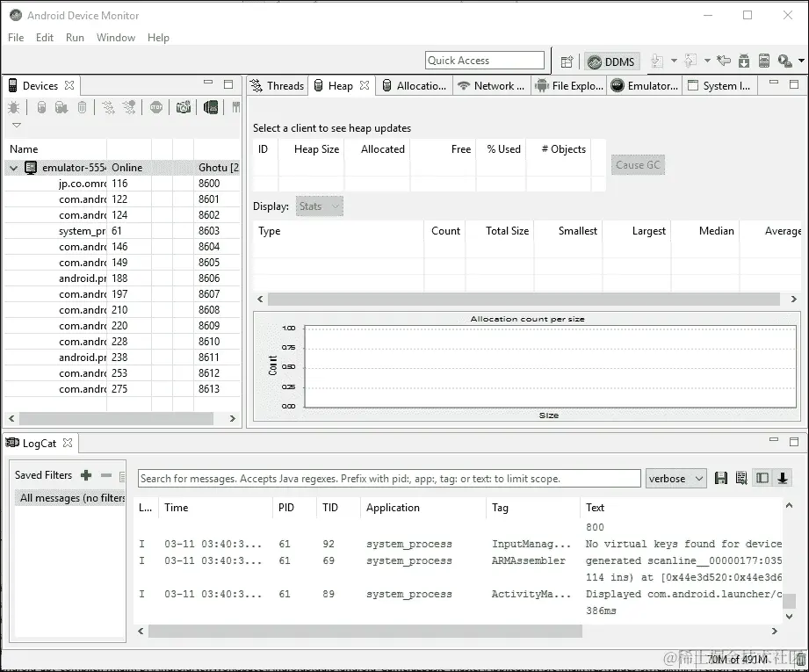Image resolution: width=809 pixels, height=672 pixels.
Task: Remove the selected LogCat filter
Action: pos(106,475)
